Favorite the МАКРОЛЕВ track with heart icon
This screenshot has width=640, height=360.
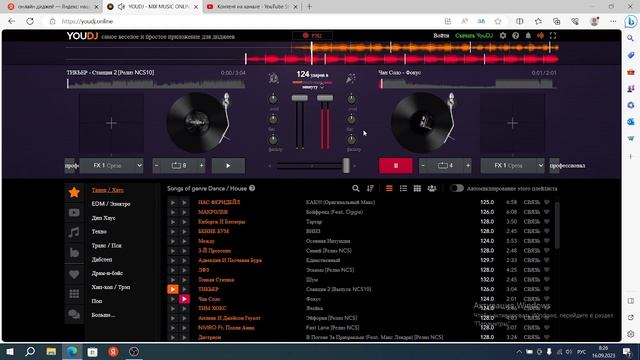547,212
